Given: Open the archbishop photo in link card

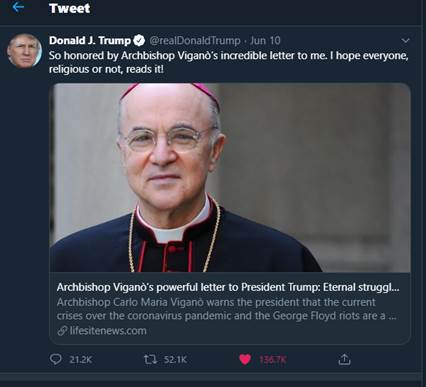Looking at the screenshot, I should coord(230,178).
